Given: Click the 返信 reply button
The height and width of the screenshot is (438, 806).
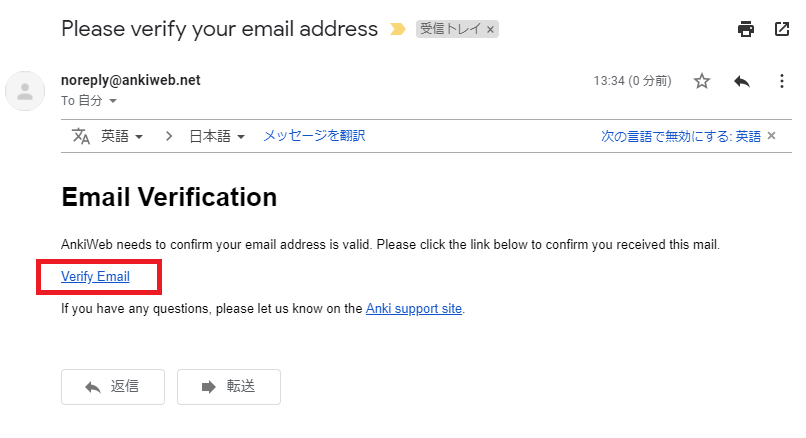Looking at the screenshot, I should (x=113, y=387).
